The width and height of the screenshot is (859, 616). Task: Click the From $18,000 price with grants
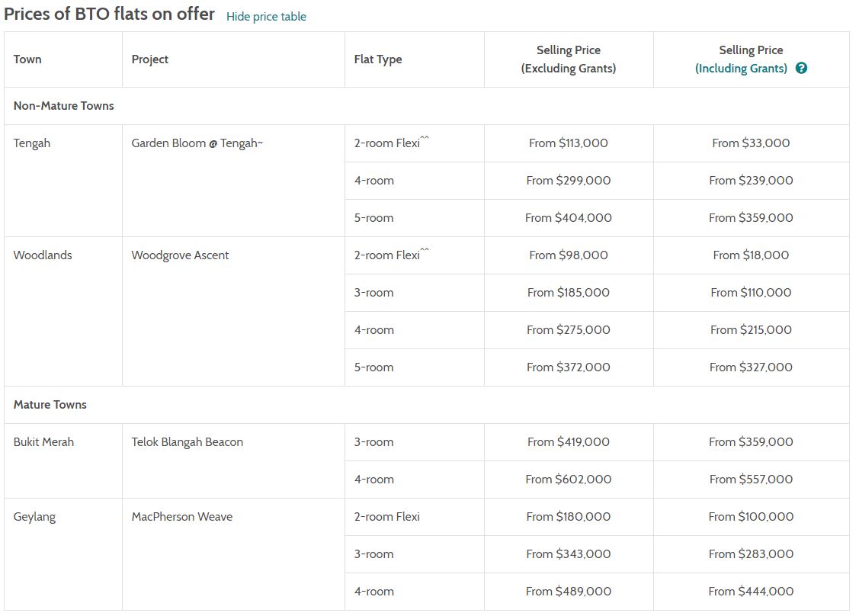(x=751, y=255)
